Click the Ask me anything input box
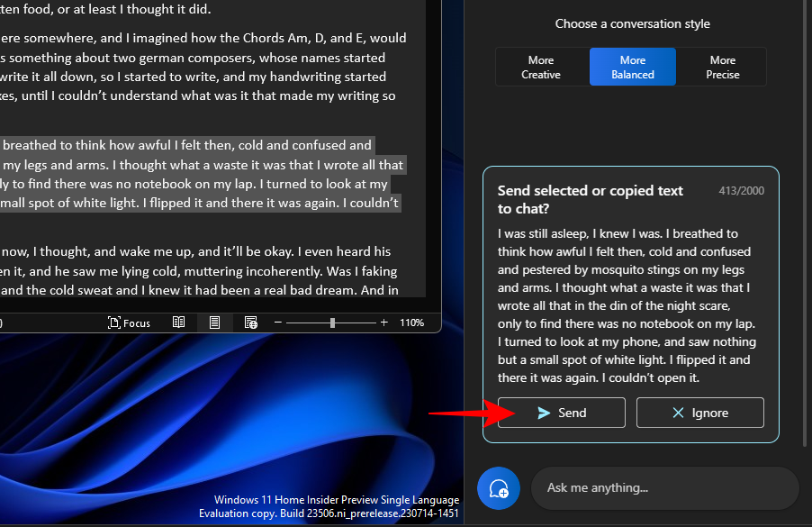This screenshot has height=527, width=812. point(664,487)
